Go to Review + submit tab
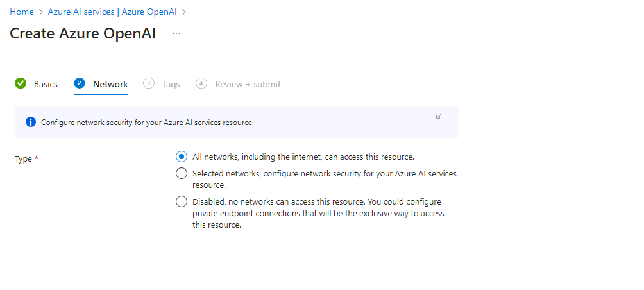The width and height of the screenshot is (644, 290). point(248,84)
